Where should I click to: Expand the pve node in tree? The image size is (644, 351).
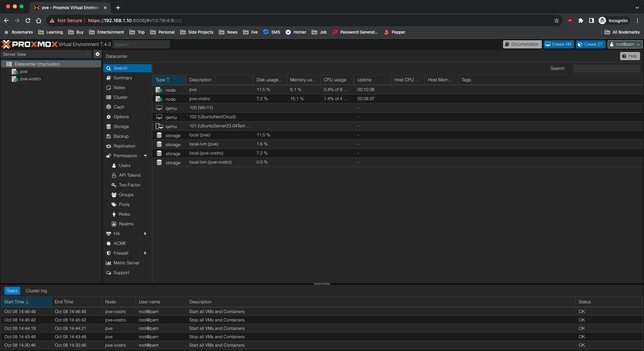point(9,72)
